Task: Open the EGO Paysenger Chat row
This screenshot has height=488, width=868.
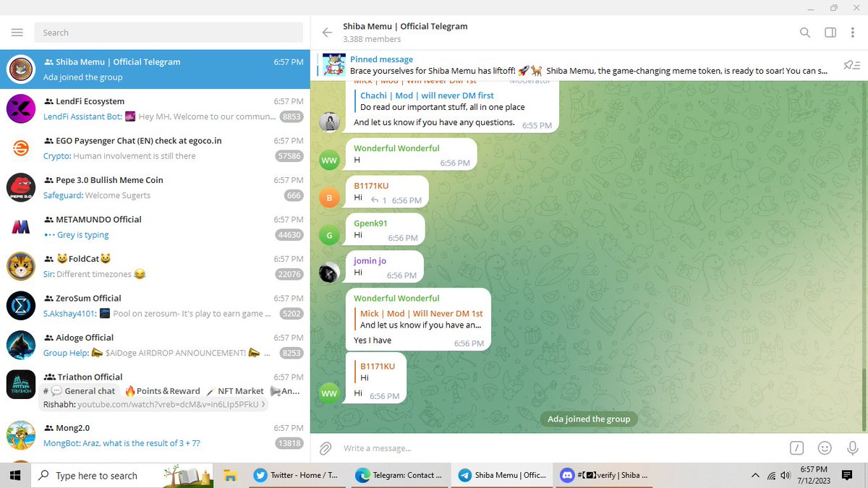Action: pos(155,148)
